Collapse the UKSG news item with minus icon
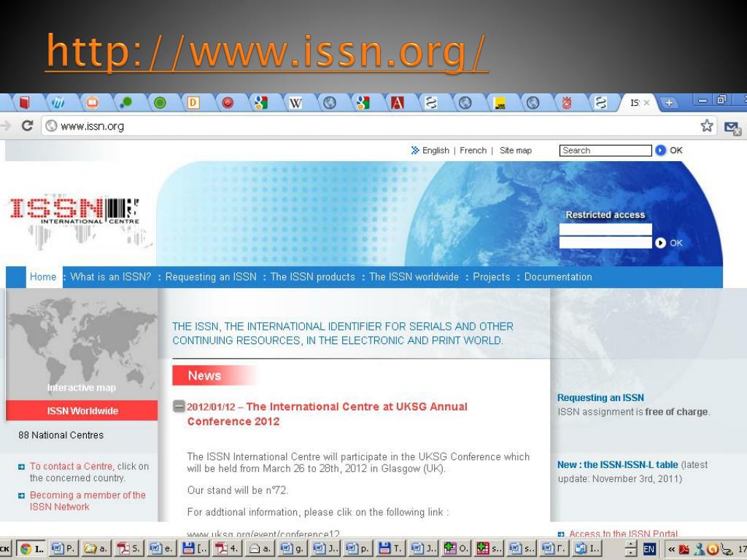The width and height of the screenshot is (747, 560). 179,406
